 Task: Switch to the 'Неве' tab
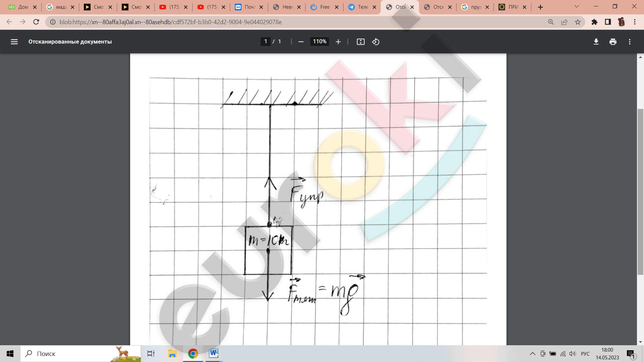click(x=286, y=7)
